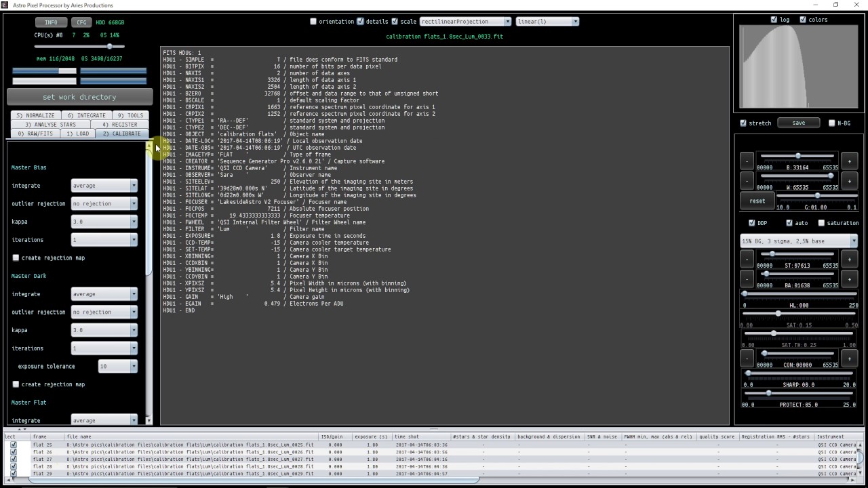Screen dimensions: 868x488
Task: Increase CON contrast with plus button
Action: click(850, 358)
